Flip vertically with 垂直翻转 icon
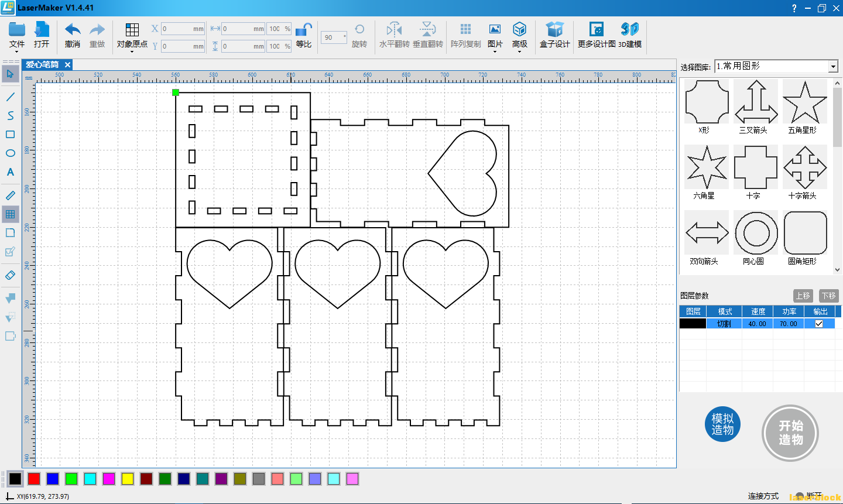 click(x=428, y=29)
